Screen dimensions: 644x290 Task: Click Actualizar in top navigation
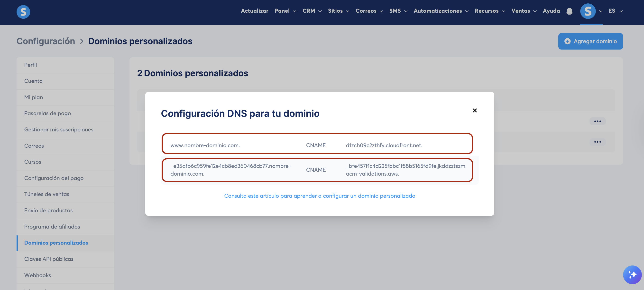tap(254, 11)
